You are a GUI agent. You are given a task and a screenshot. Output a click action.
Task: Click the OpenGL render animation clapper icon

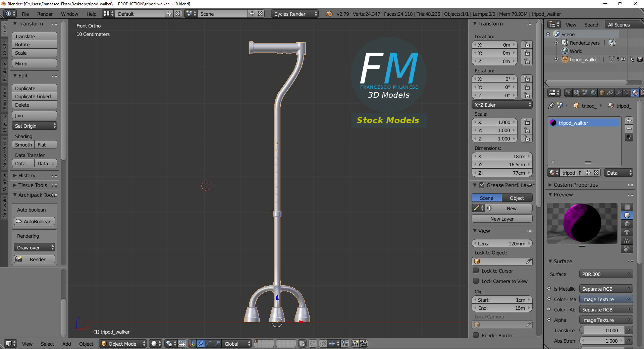point(364,344)
